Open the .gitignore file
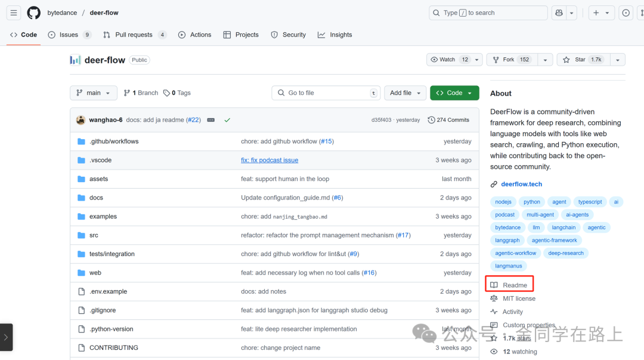This screenshot has width=644, height=360. (x=103, y=310)
